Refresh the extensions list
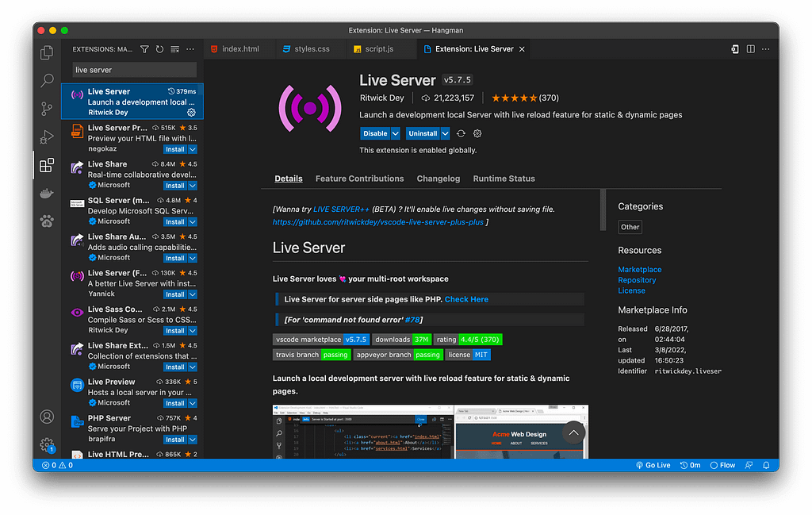The image size is (812, 515). coord(159,49)
